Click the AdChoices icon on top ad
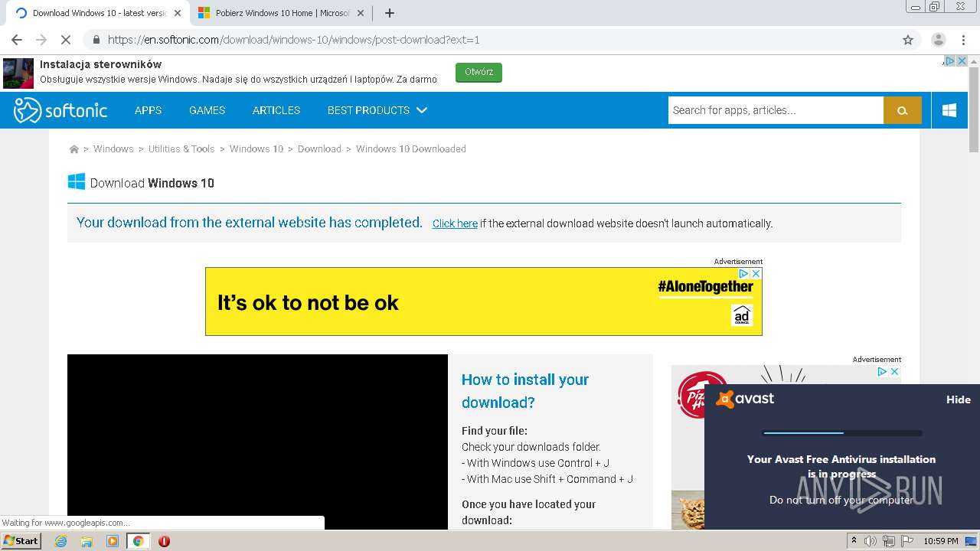Image resolution: width=980 pixels, height=551 pixels. pos(950,61)
